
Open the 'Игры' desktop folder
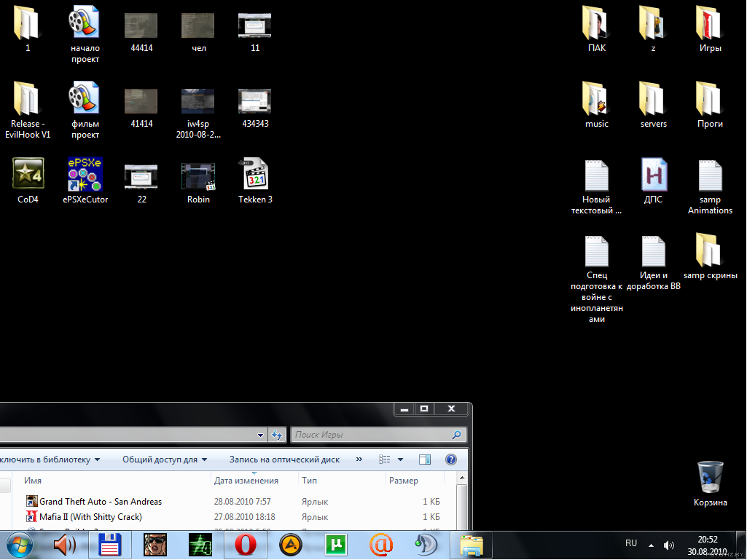pyautogui.click(x=709, y=23)
